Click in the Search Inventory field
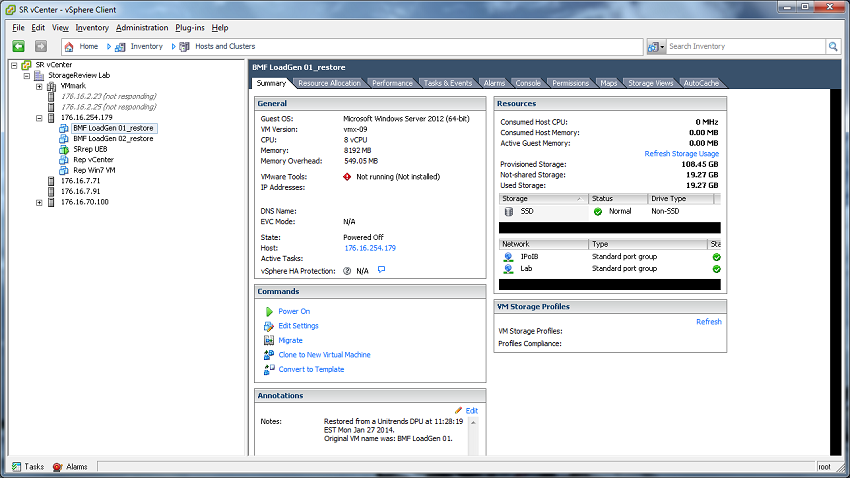 (746, 47)
